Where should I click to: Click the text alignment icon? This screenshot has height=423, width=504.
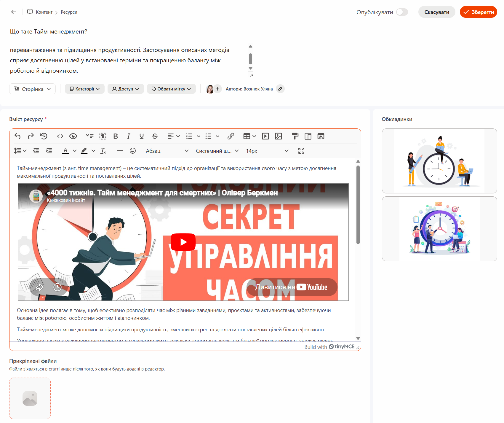click(170, 136)
